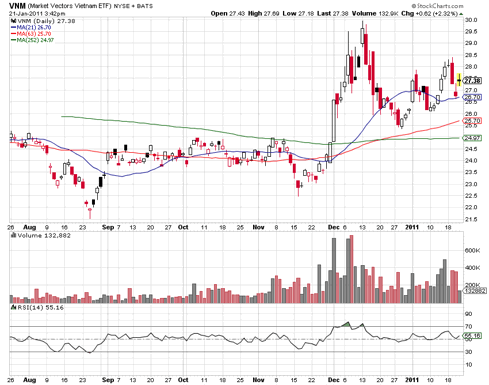The width and height of the screenshot is (489, 385).
Task: Click the 10 label on RSI axis
Action: tap(468, 365)
